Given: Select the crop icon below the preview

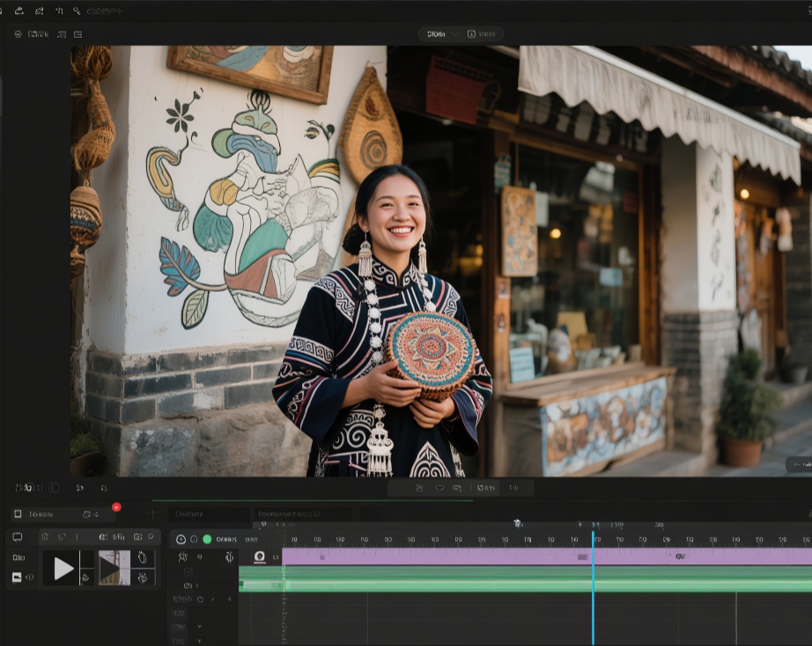Looking at the screenshot, I should (x=456, y=488).
